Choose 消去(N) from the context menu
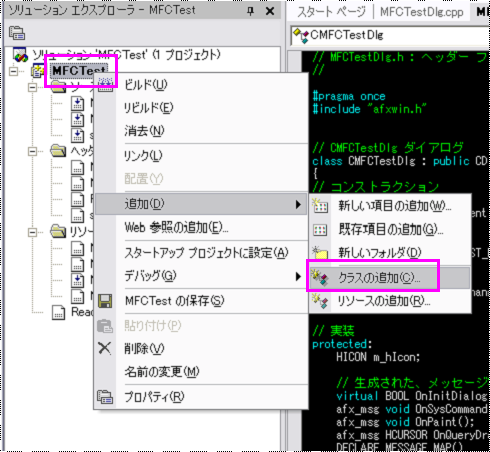The height and width of the screenshot is (452, 490). tap(201, 131)
